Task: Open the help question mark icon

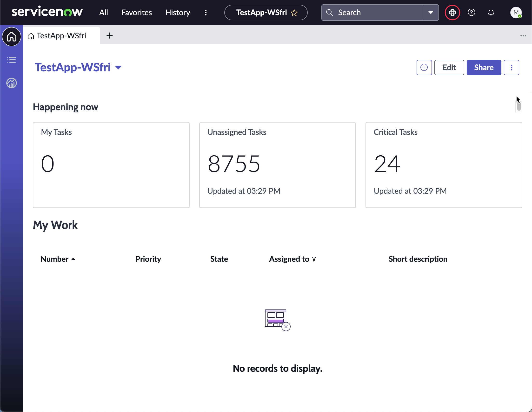Action: click(x=471, y=13)
